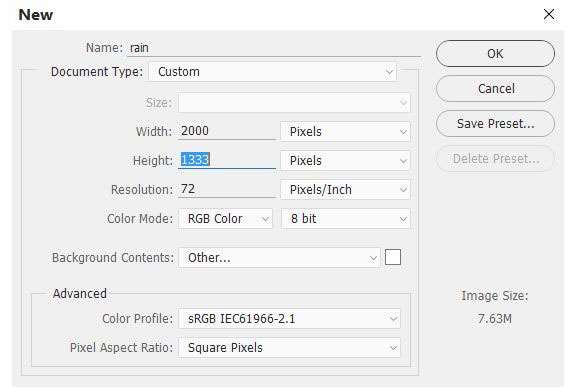Viewport: 578px width, 388px height.
Task: Click the disabled Delete Preset button
Action: (495, 159)
